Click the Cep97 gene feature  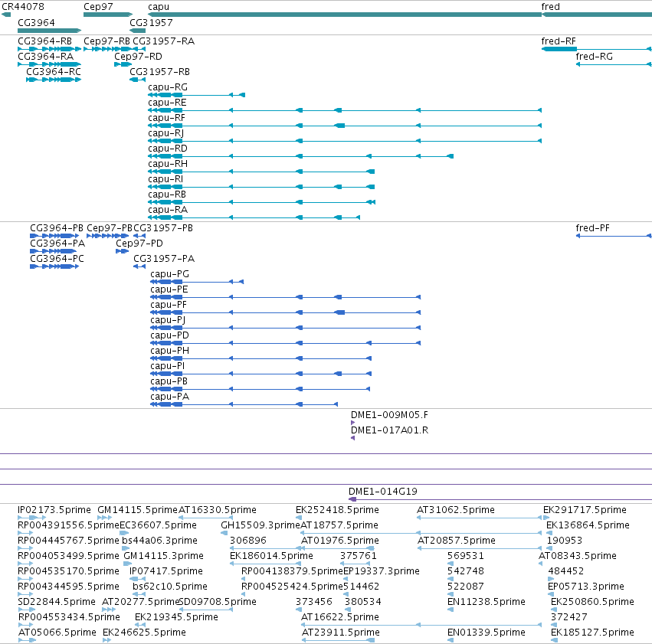tap(108, 15)
